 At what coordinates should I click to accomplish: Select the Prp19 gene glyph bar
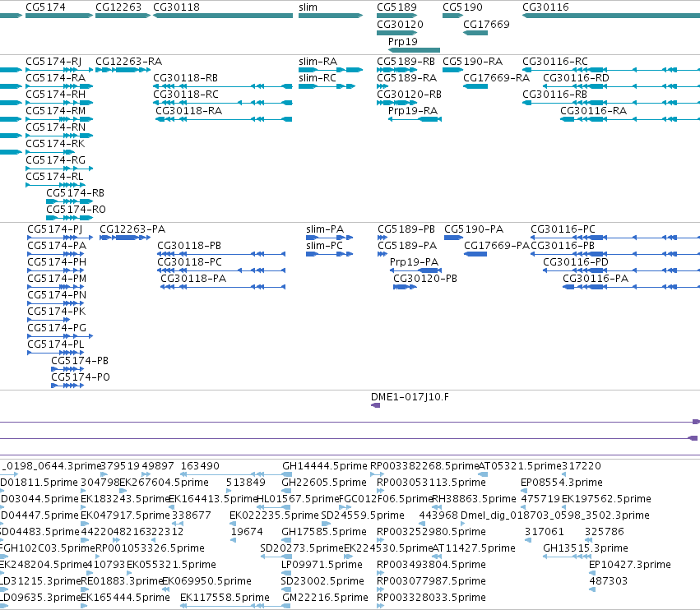(415, 50)
